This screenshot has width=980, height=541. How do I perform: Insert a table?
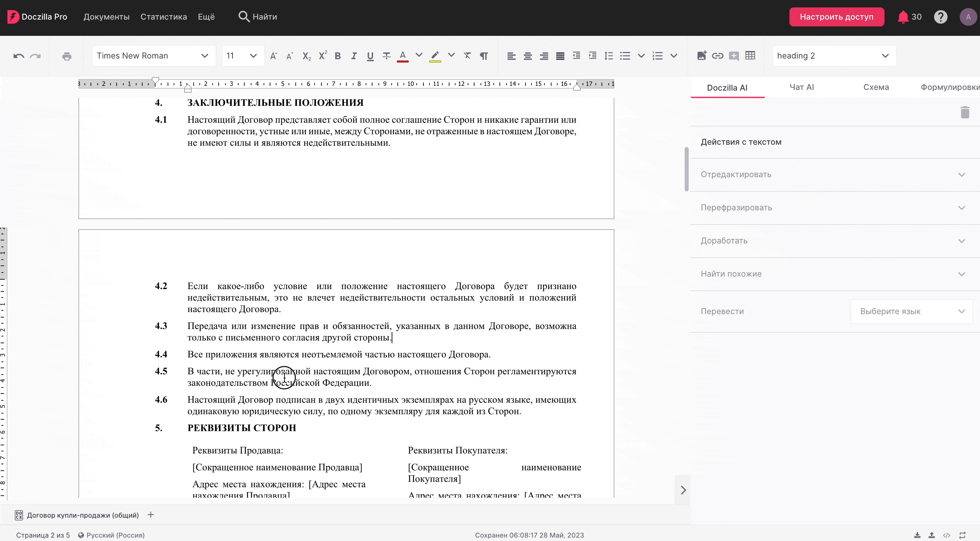(750, 55)
